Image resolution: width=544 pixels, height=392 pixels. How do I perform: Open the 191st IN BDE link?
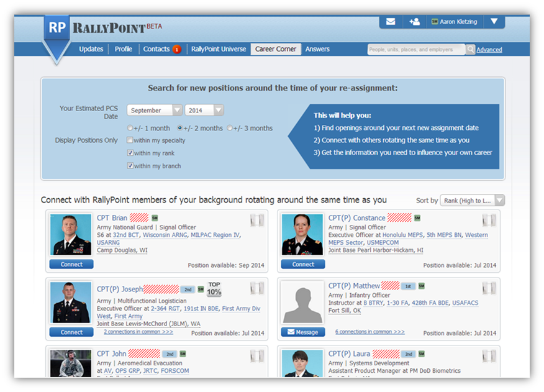[x=201, y=309]
